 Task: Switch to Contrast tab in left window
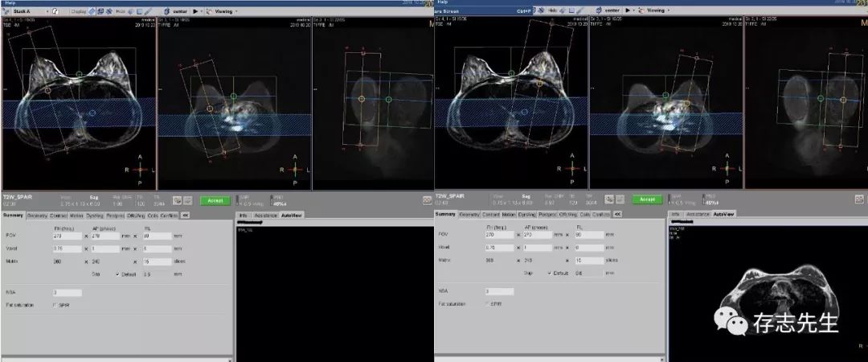coord(59,215)
